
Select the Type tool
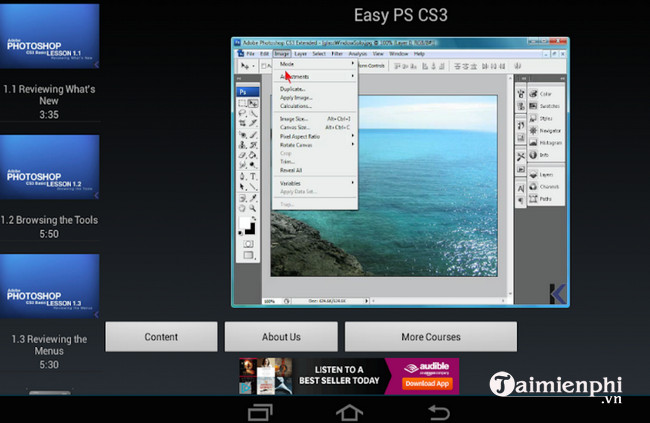click(x=253, y=177)
